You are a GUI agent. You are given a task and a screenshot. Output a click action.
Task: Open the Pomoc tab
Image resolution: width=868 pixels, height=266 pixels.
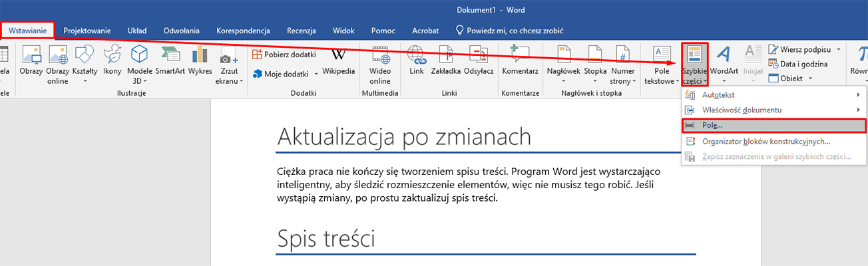click(384, 31)
